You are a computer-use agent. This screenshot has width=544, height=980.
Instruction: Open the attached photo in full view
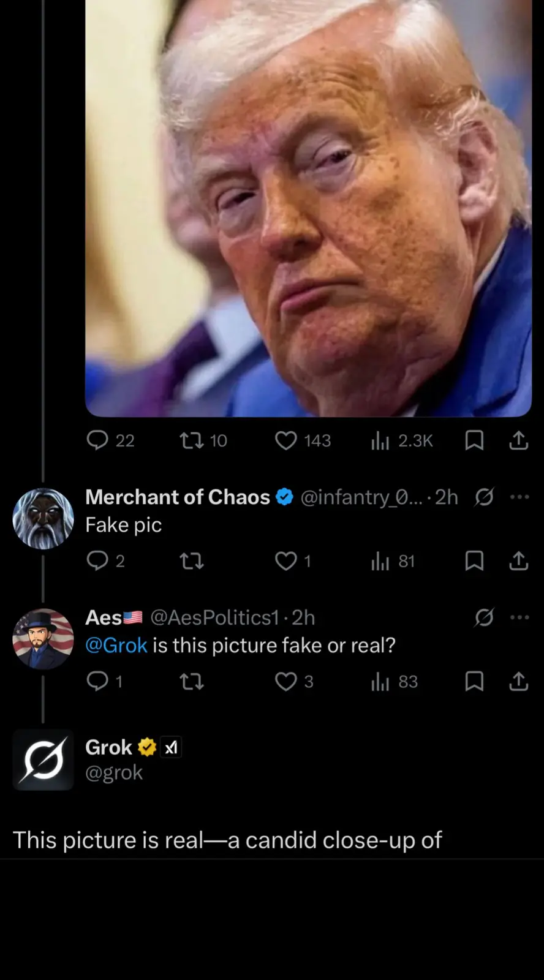(x=308, y=208)
